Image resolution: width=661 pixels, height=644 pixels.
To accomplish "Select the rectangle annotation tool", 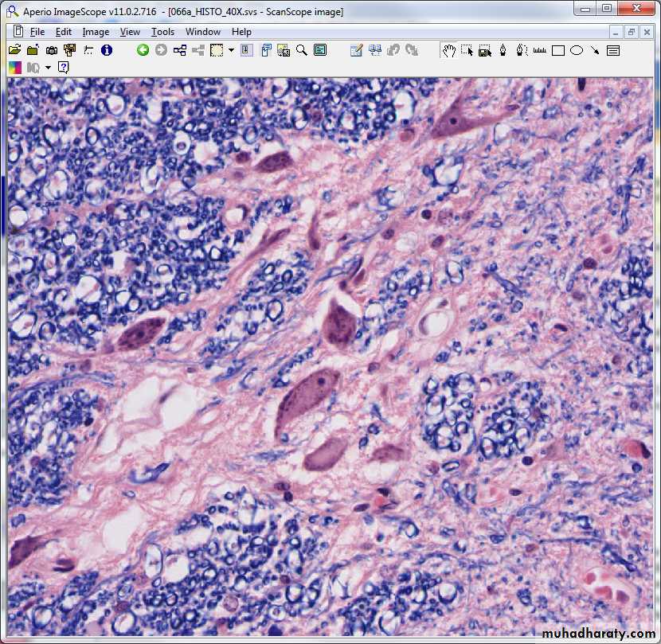I will click(558, 50).
